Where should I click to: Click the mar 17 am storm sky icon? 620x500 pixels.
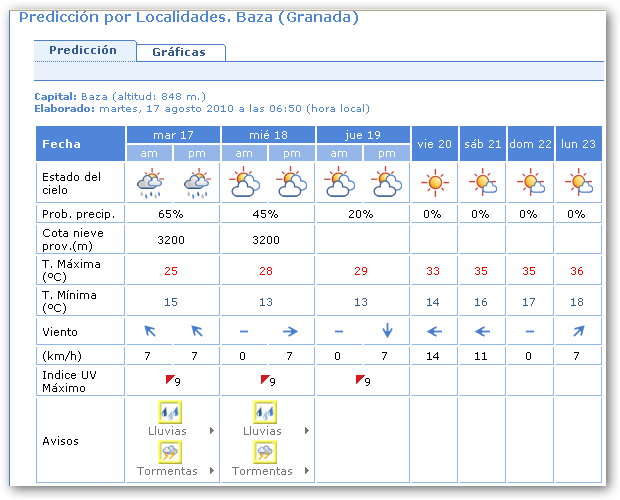(x=150, y=184)
